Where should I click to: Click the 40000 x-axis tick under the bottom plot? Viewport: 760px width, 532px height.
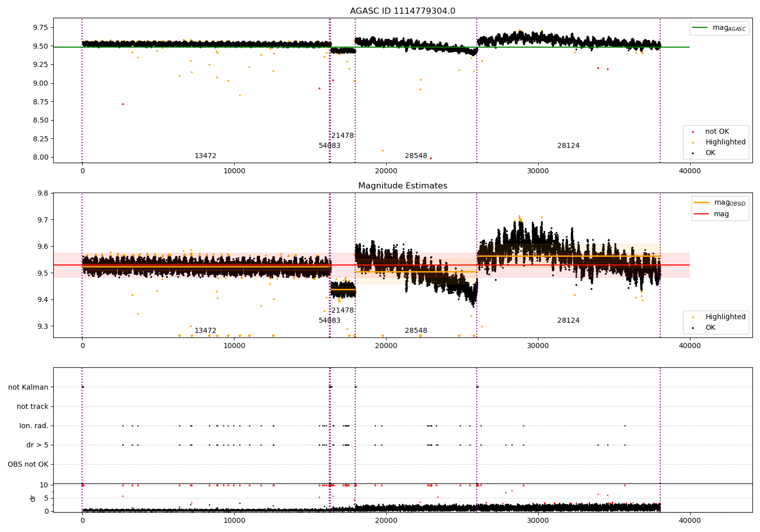690,521
